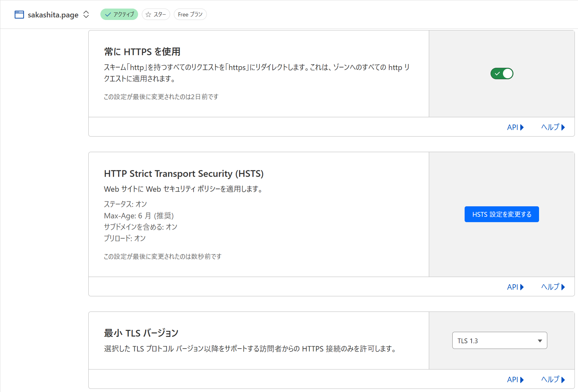The height and width of the screenshot is (392, 578).
Task: Click the ステータス: オン line
Action: tap(125, 204)
